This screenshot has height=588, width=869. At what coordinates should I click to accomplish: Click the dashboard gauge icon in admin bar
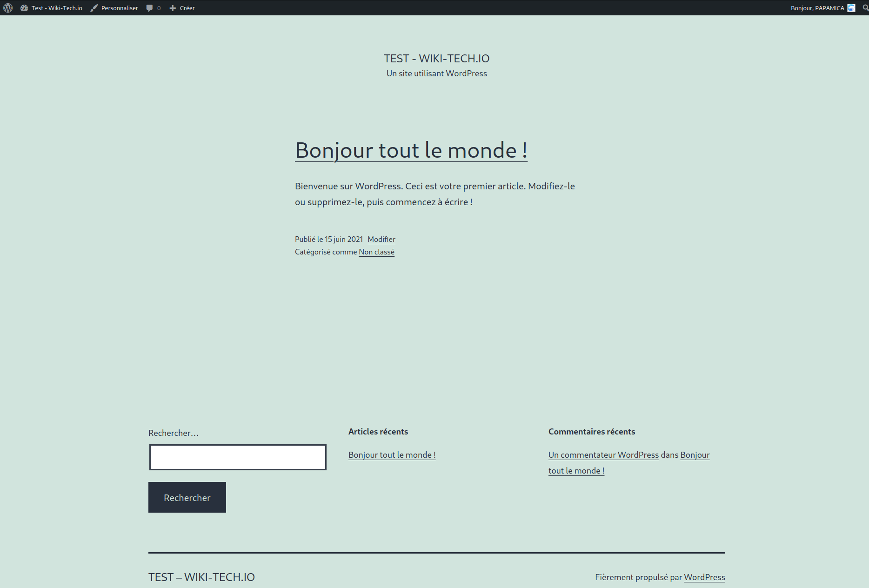pyautogui.click(x=24, y=8)
